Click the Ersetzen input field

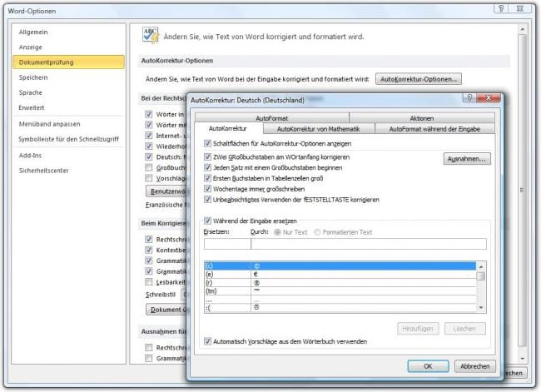tap(227, 244)
